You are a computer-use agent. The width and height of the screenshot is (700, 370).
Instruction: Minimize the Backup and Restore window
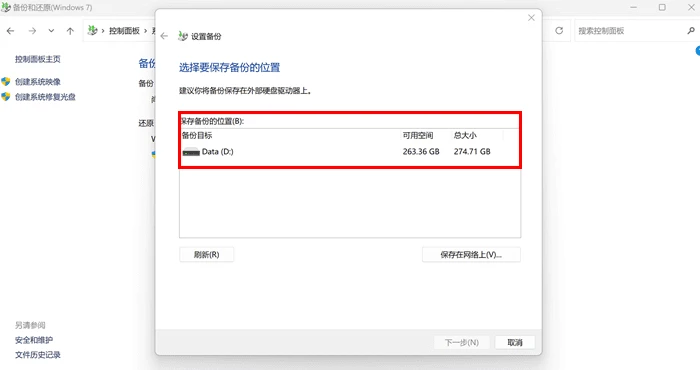tap(633, 8)
